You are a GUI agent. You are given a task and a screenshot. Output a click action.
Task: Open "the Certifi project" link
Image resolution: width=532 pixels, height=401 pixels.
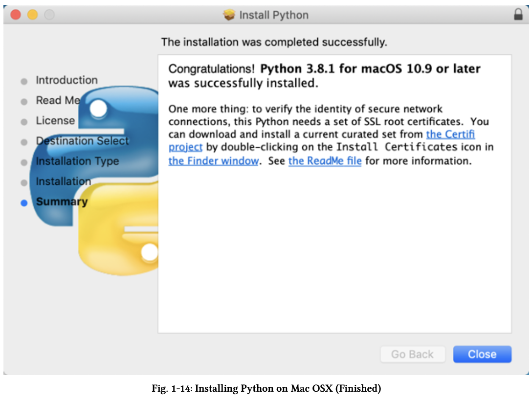point(450,134)
